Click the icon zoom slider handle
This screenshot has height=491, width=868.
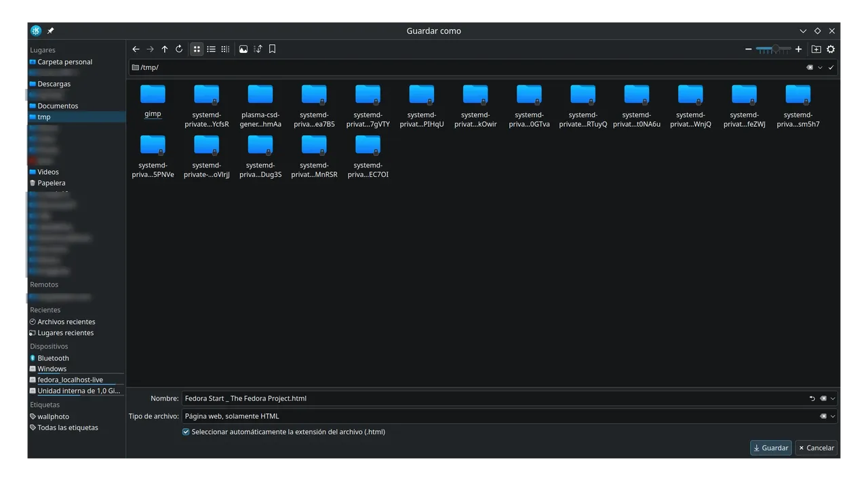pos(775,50)
